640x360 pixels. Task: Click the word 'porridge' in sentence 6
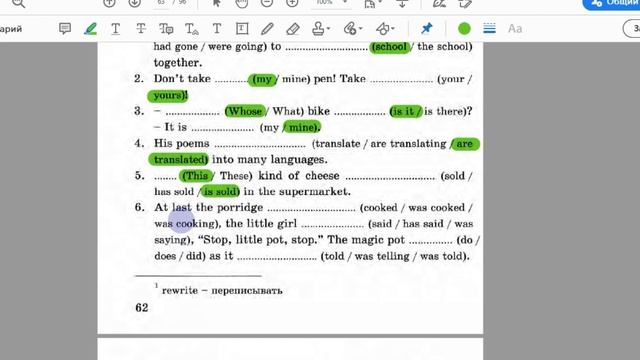240,207
